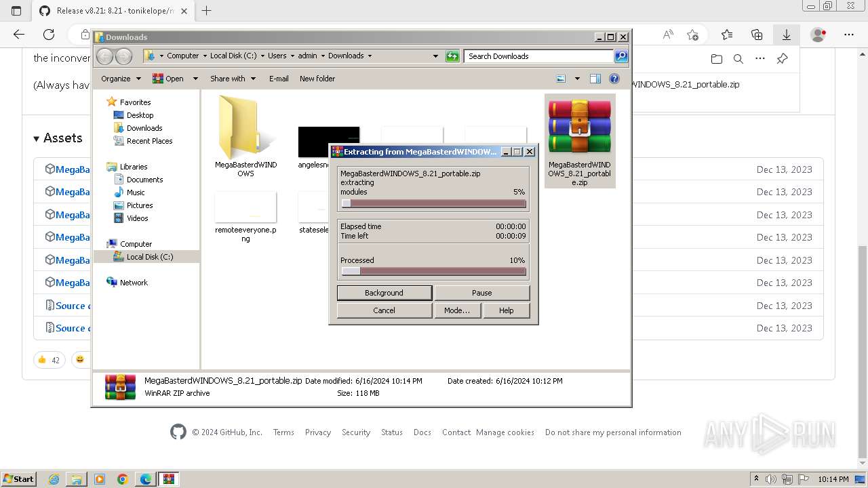Select Recent Places in navigation pane

[149, 141]
